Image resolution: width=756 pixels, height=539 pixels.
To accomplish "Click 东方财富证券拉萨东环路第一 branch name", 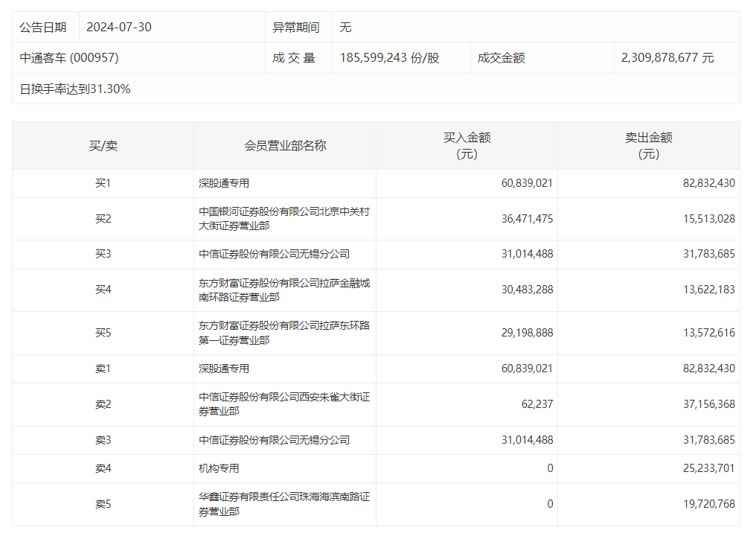I will point(284,333).
